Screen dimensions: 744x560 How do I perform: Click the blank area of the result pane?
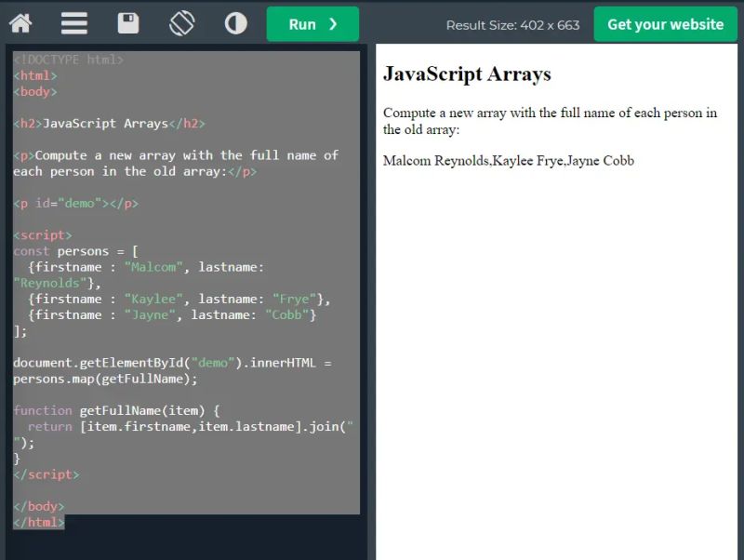(x=558, y=372)
